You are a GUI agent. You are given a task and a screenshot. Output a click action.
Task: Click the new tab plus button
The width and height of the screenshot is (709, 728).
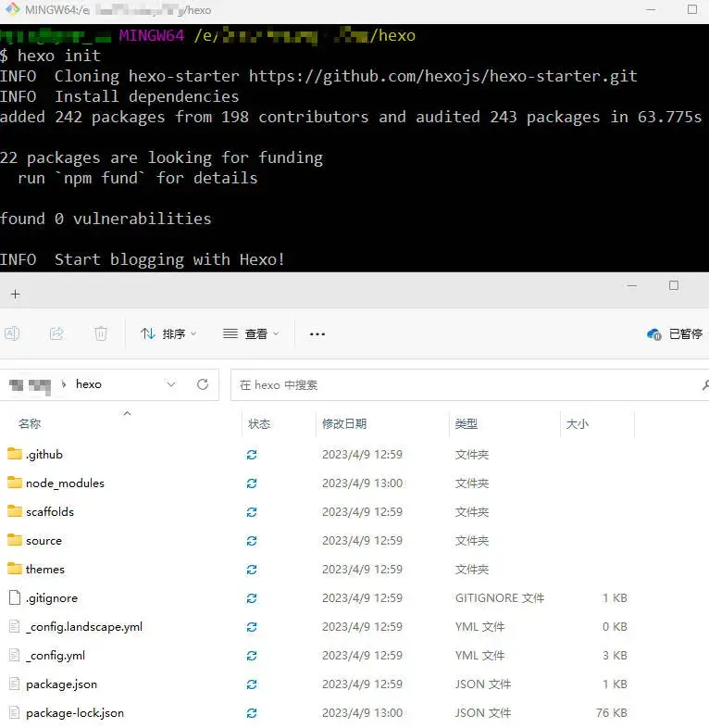point(15,294)
